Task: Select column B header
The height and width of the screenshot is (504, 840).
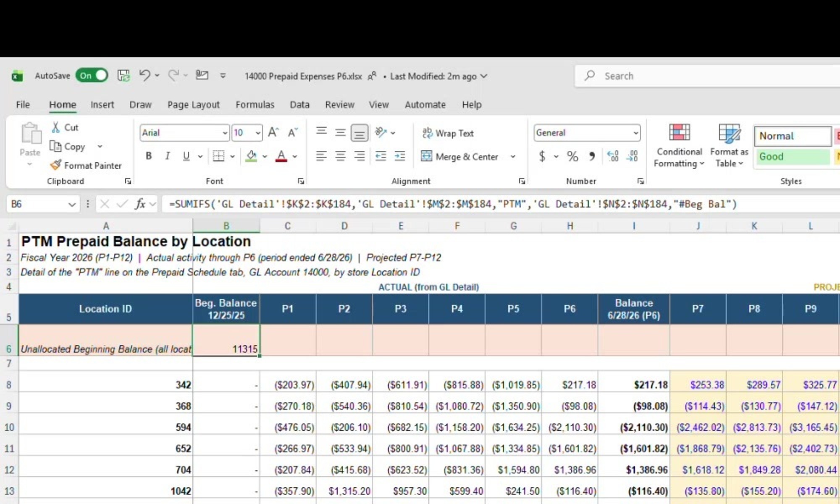Action: click(x=226, y=226)
